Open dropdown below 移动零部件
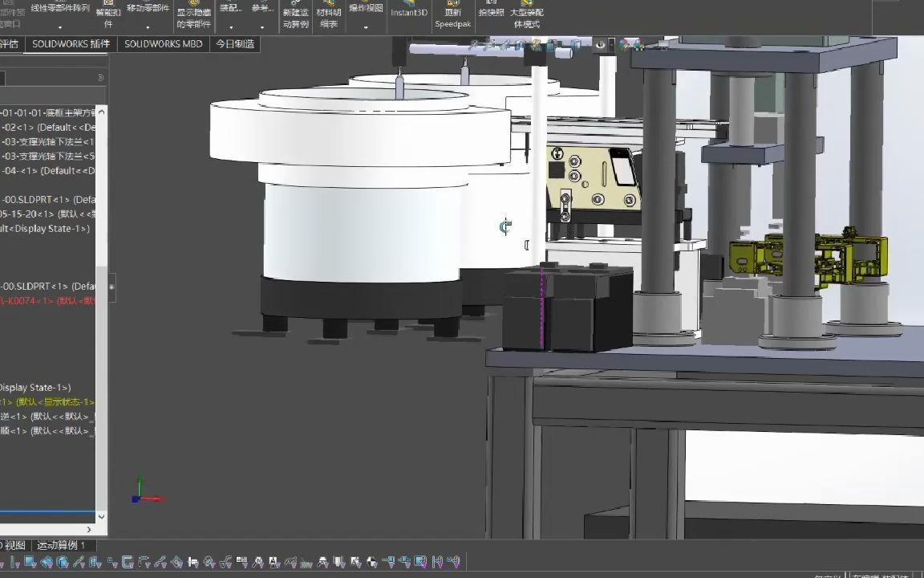This screenshot has width=924, height=578. coord(148,26)
